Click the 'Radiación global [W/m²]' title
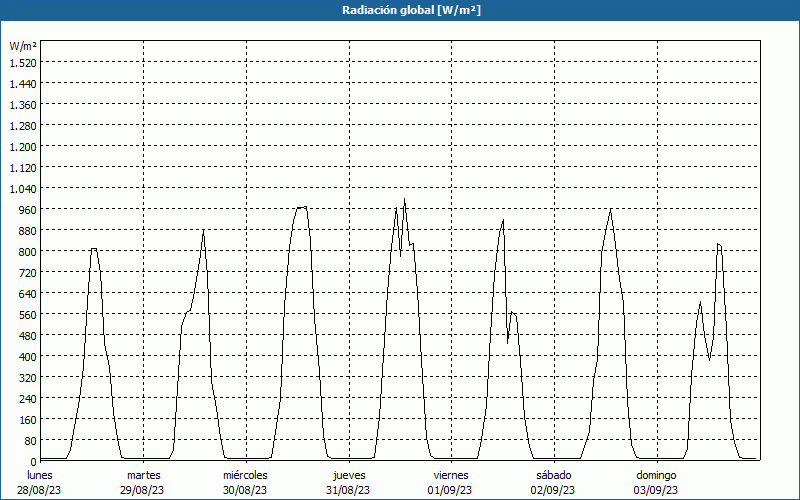The width and height of the screenshot is (800, 500). [411, 10]
